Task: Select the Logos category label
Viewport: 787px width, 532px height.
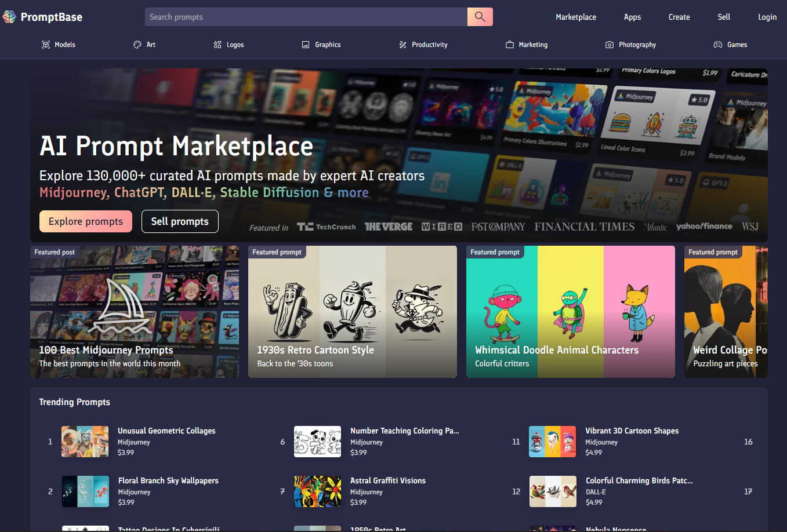Action: coord(235,45)
